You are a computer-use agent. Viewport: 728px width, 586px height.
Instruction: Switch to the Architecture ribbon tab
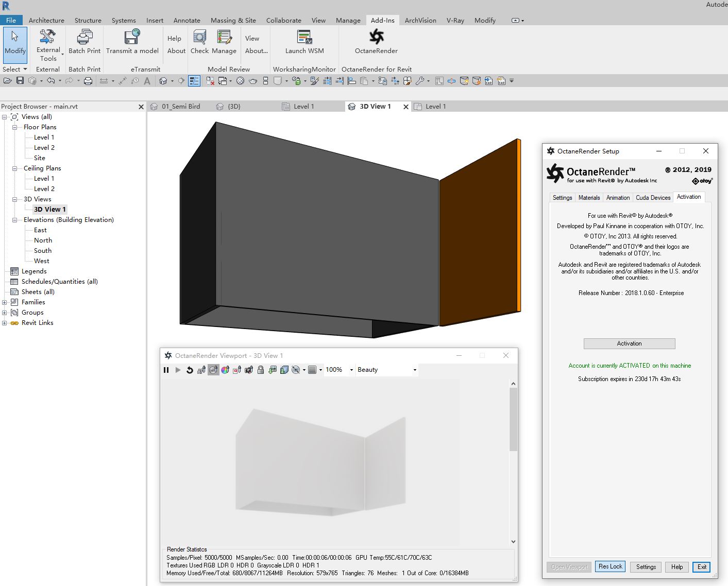point(46,20)
